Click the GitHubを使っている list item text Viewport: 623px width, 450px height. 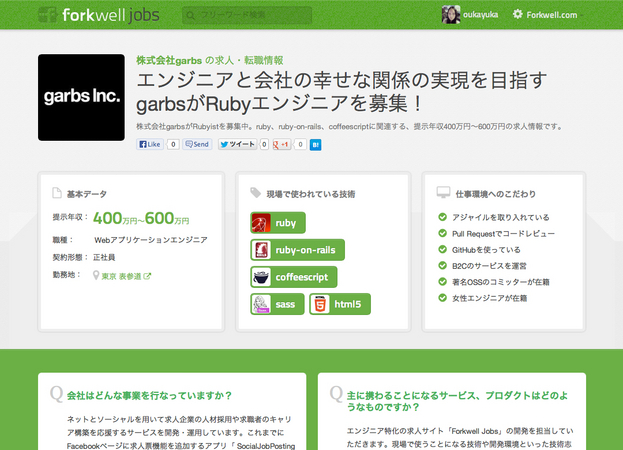pos(486,250)
